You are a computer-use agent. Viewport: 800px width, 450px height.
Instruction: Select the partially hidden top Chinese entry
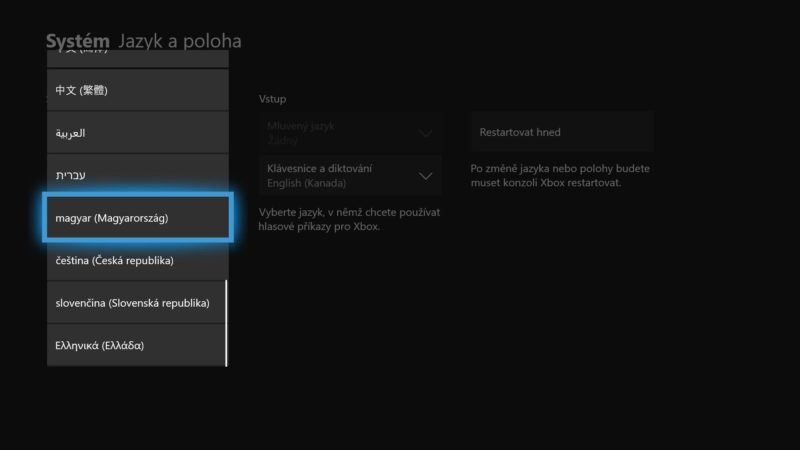coord(138,58)
